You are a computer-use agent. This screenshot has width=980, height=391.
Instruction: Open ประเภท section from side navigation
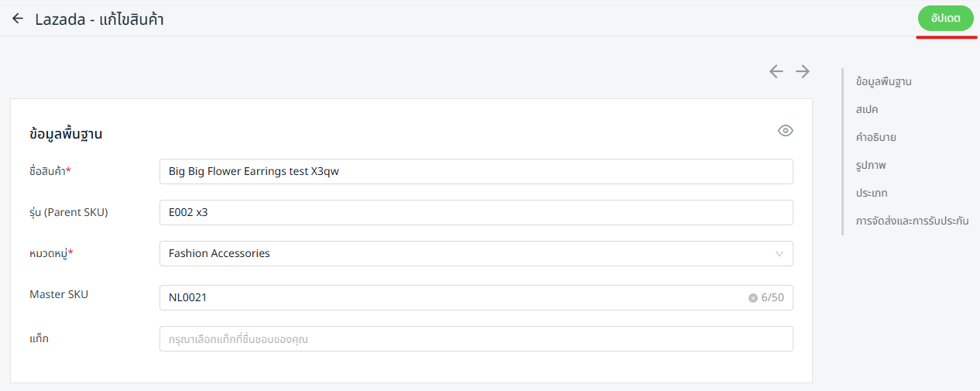click(x=872, y=193)
